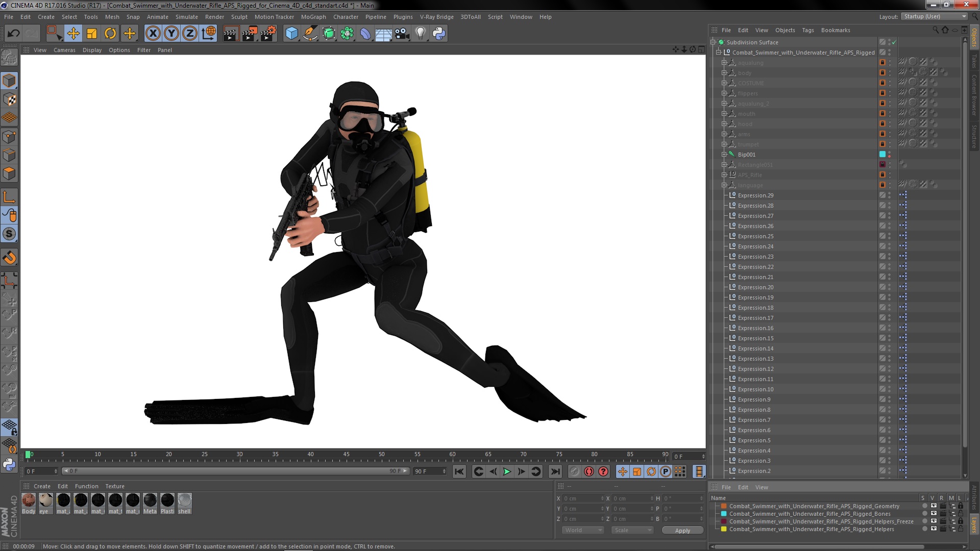980x551 pixels.
Task: Open the World coordinate dropdown
Action: 583,530
